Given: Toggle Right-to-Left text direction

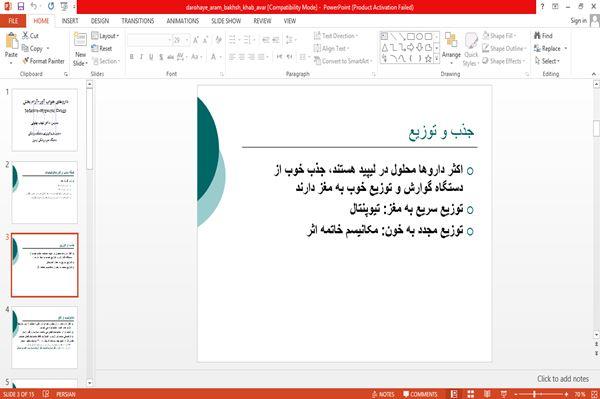Looking at the screenshot, I should 290,57.
